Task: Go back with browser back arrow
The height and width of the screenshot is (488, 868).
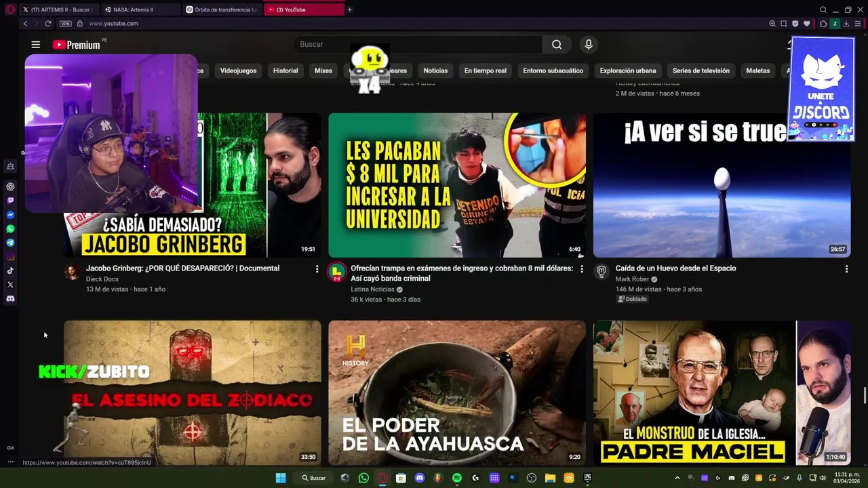Action: click(x=26, y=24)
